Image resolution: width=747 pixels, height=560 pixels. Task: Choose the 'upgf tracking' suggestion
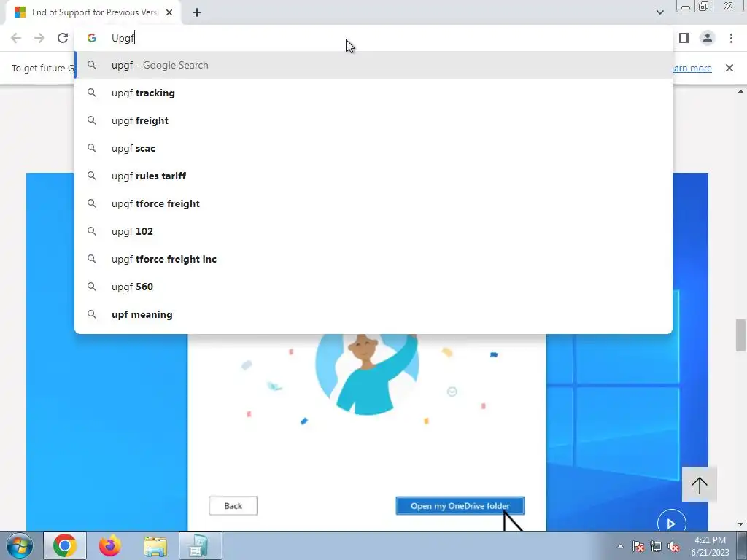click(373, 93)
